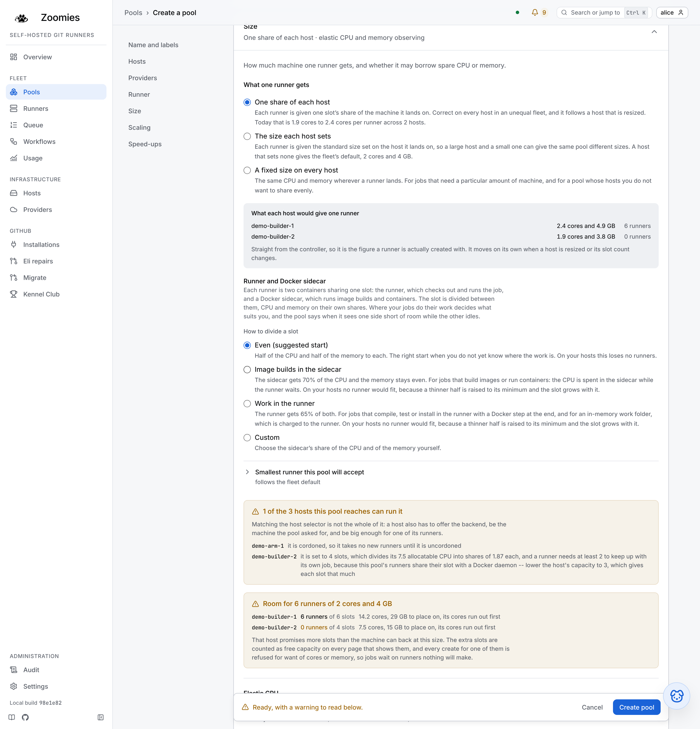
Task: Click the Overview grid icon
Action: tap(14, 57)
